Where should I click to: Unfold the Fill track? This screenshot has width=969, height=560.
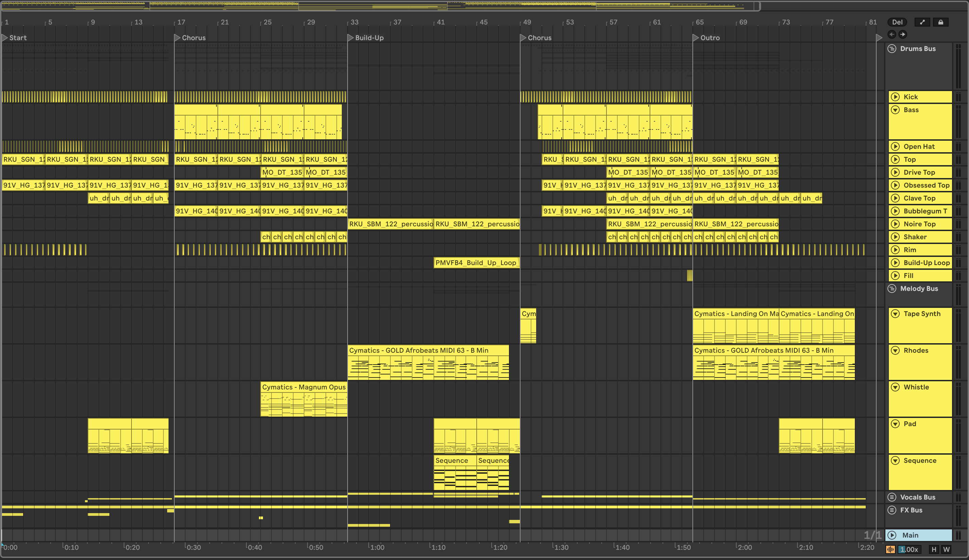pos(895,276)
